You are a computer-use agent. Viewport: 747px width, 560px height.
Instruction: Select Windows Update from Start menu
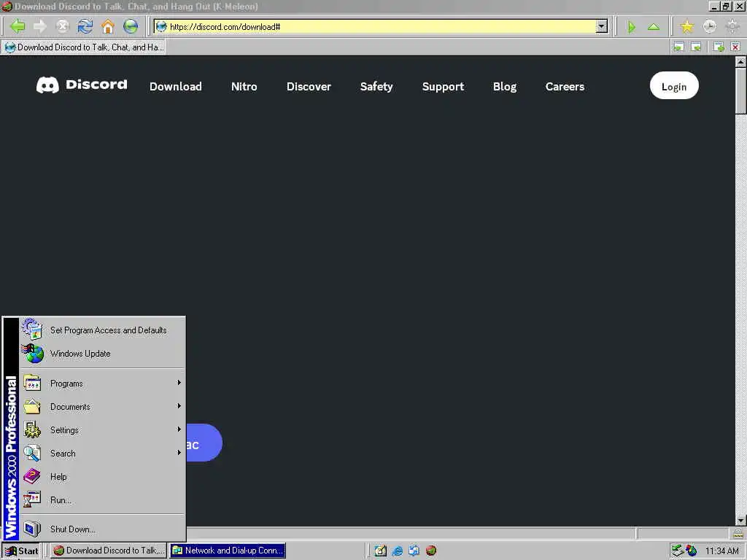tap(102, 354)
